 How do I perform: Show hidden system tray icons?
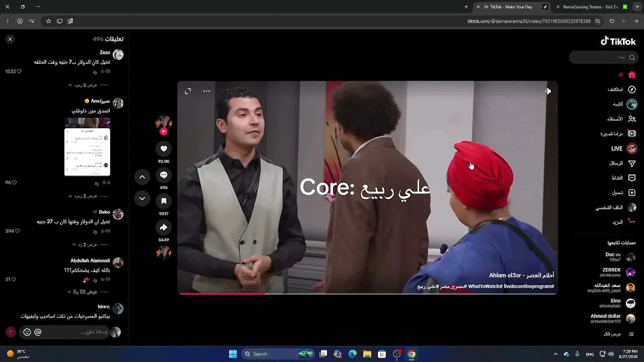click(x=555, y=354)
